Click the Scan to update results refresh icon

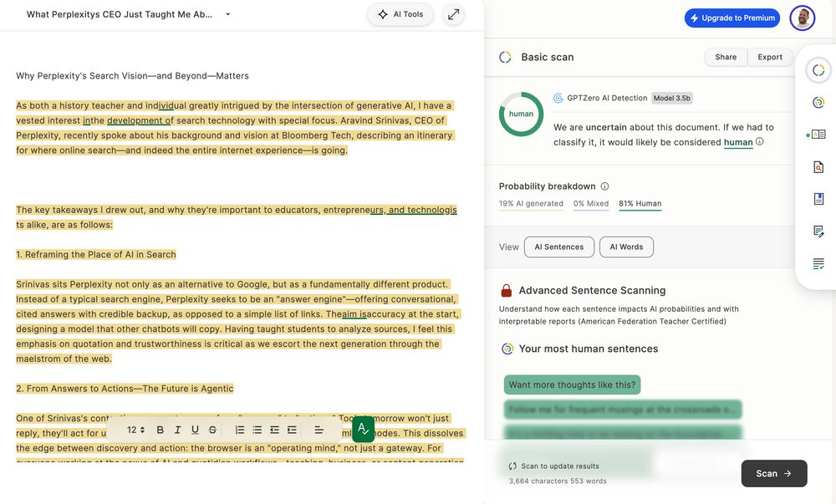pos(512,466)
